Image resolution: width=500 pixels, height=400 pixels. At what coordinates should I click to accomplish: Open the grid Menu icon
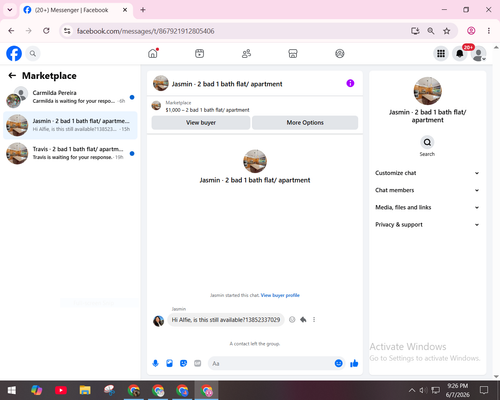click(441, 53)
